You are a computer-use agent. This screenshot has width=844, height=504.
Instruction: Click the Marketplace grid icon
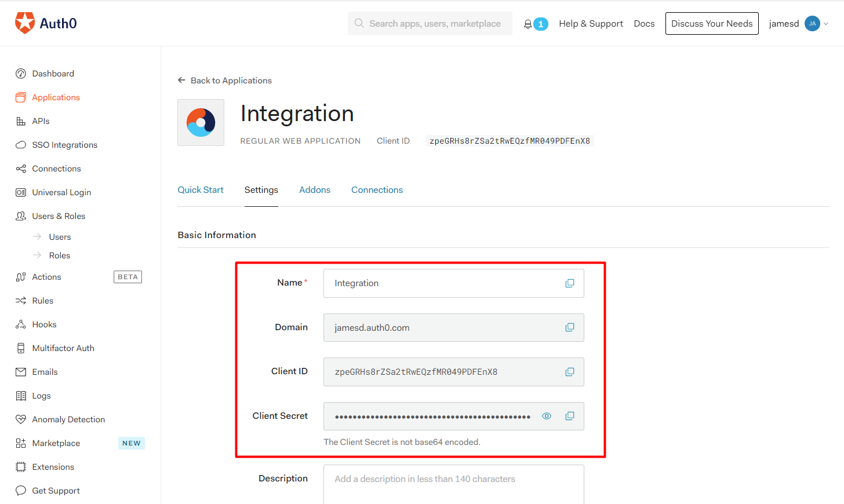[x=21, y=443]
